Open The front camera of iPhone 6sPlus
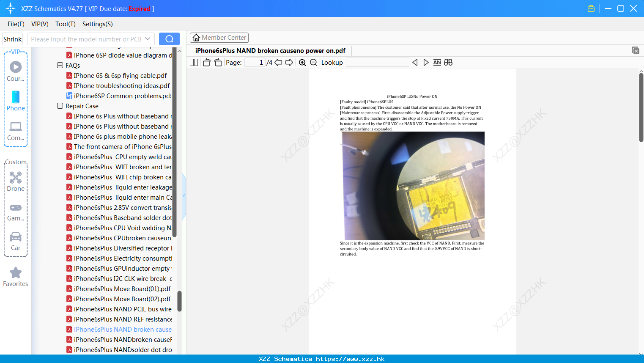Viewport: 644px width, 363px height. (123, 146)
